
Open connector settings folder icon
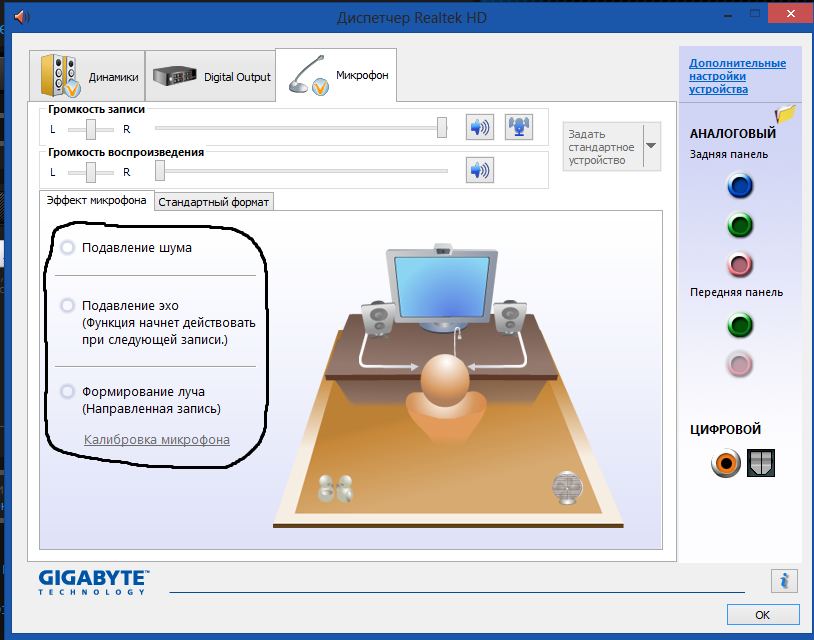tap(785, 114)
